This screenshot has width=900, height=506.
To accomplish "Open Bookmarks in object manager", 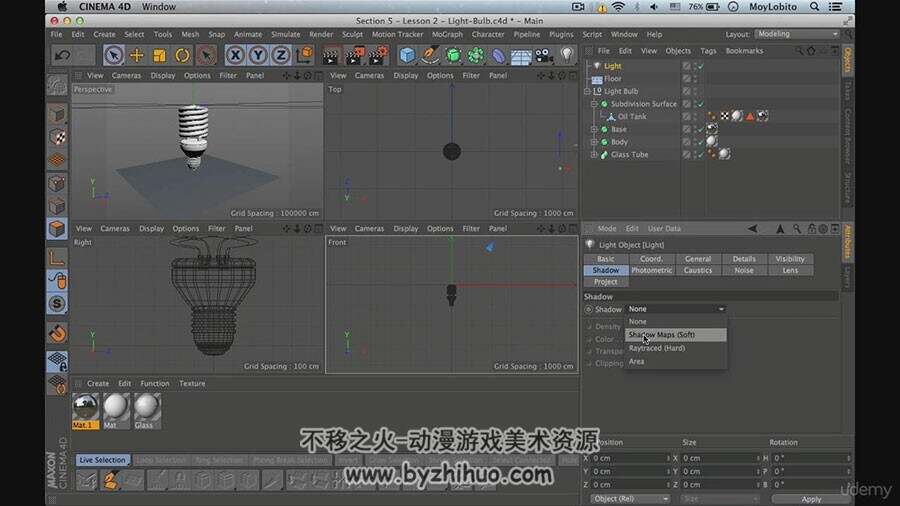I will point(744,50).
